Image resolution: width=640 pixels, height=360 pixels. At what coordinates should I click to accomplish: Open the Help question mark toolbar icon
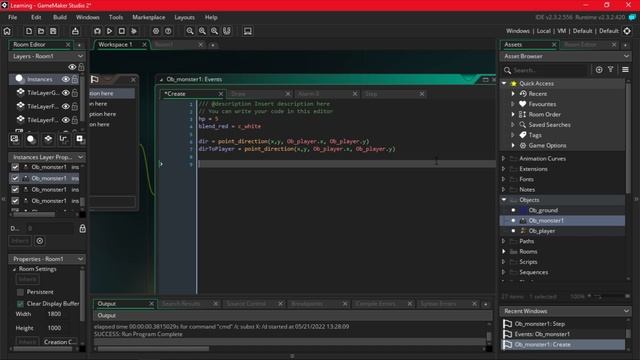(x=168, y=31)
